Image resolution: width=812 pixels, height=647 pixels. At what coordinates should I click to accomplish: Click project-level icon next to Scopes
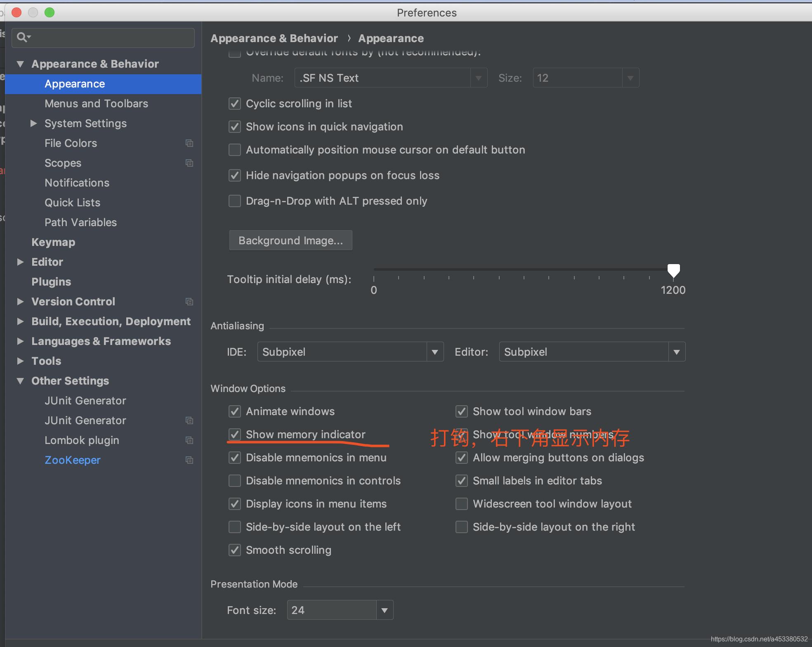189,163
